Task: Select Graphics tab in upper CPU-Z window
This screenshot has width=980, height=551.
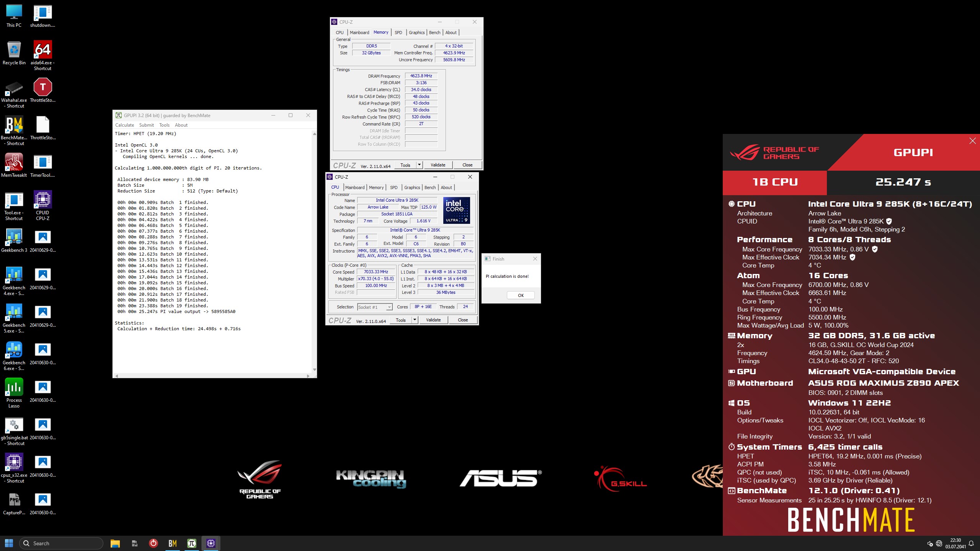Action: pos(416,33)
